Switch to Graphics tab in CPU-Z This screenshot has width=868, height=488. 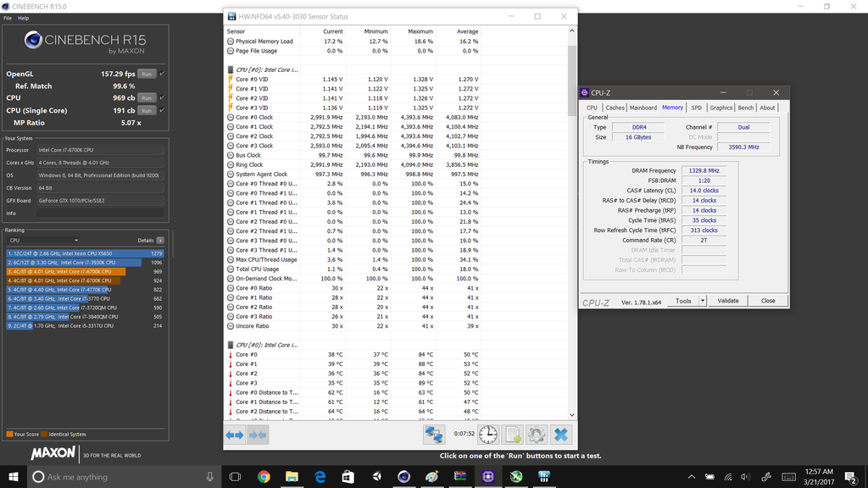(x=721, y=108)
